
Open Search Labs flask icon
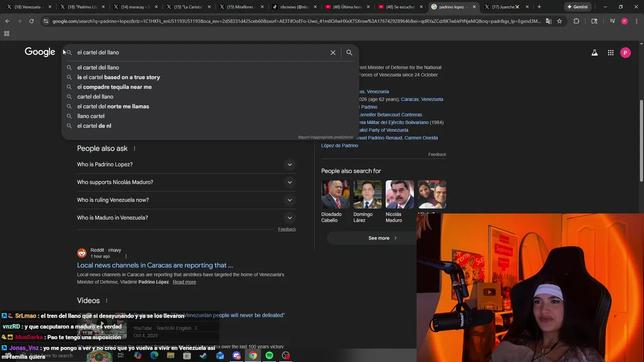[594, 53]
